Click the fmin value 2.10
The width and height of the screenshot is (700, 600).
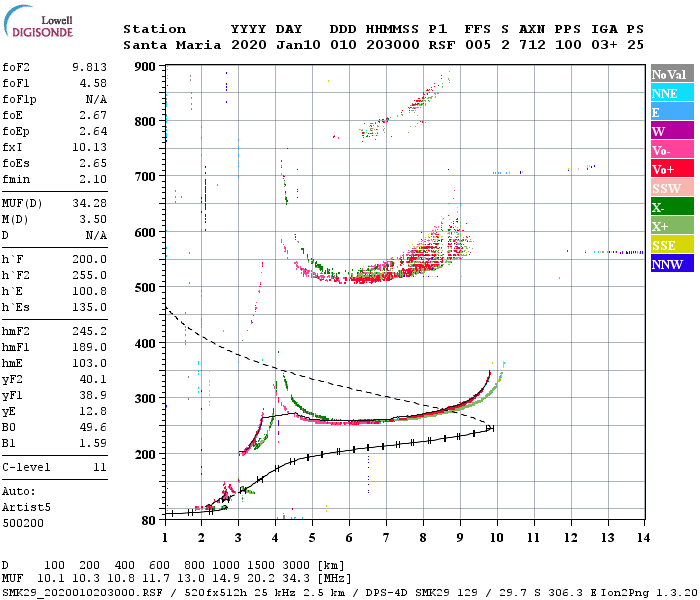[93, 179]
